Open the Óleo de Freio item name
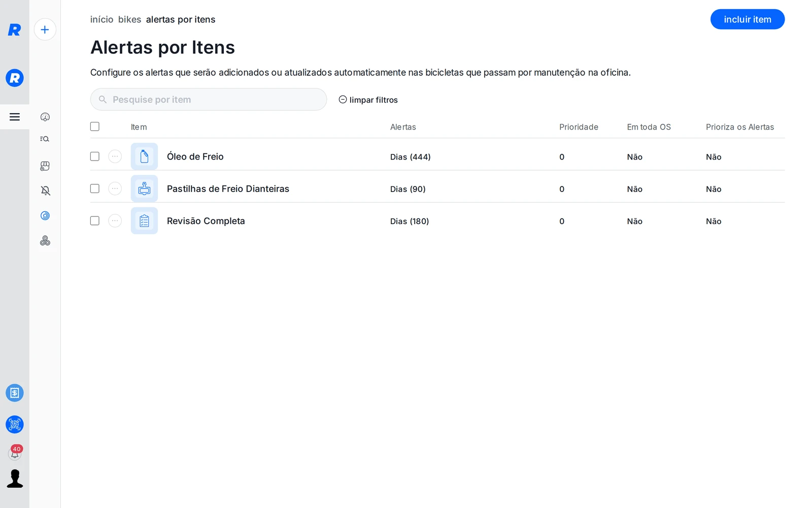 coord(195,156)
